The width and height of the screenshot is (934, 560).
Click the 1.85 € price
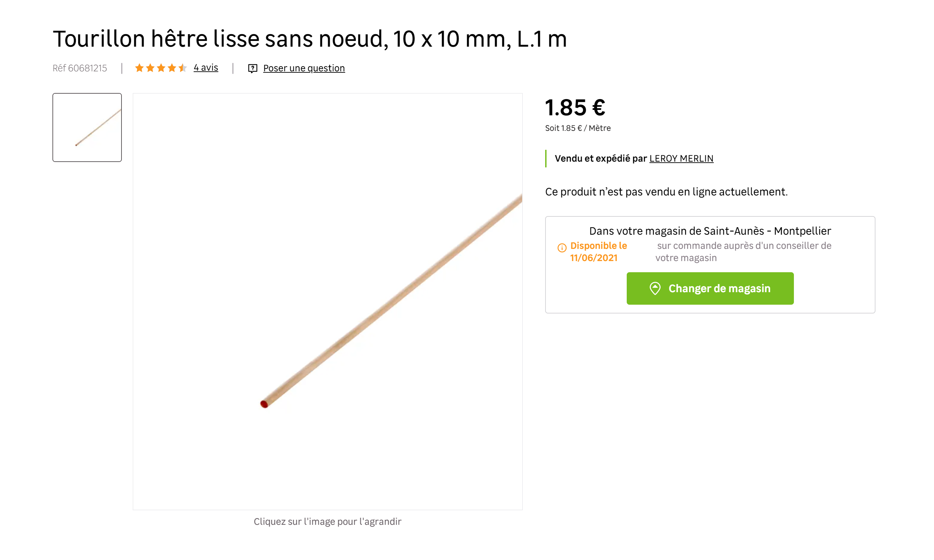click(575, 108)
